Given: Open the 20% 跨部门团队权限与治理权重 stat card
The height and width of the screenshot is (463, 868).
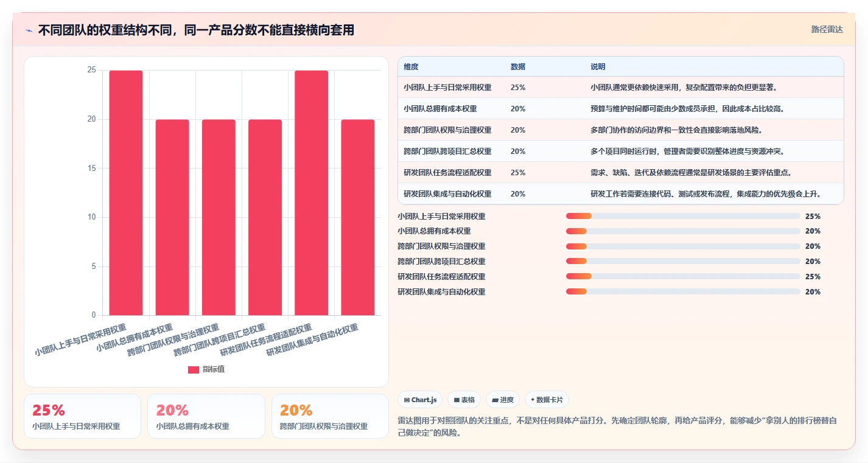Looking at the screenshot, I should click(330, 416).
